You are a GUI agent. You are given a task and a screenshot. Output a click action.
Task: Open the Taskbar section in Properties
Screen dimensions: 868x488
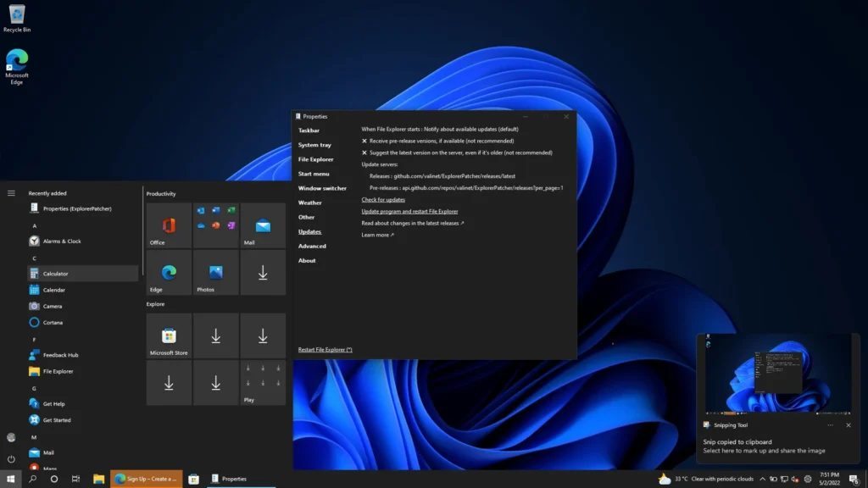pos(309,130)
